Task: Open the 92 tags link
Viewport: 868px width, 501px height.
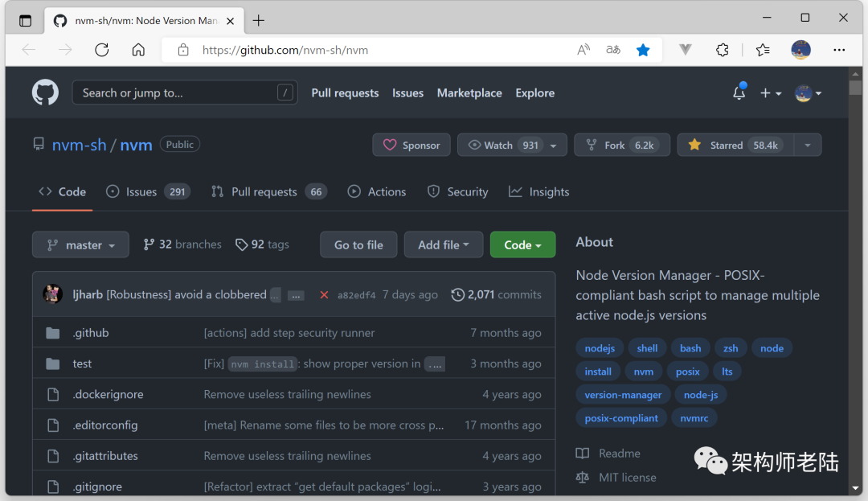Action: click(262, 244)
